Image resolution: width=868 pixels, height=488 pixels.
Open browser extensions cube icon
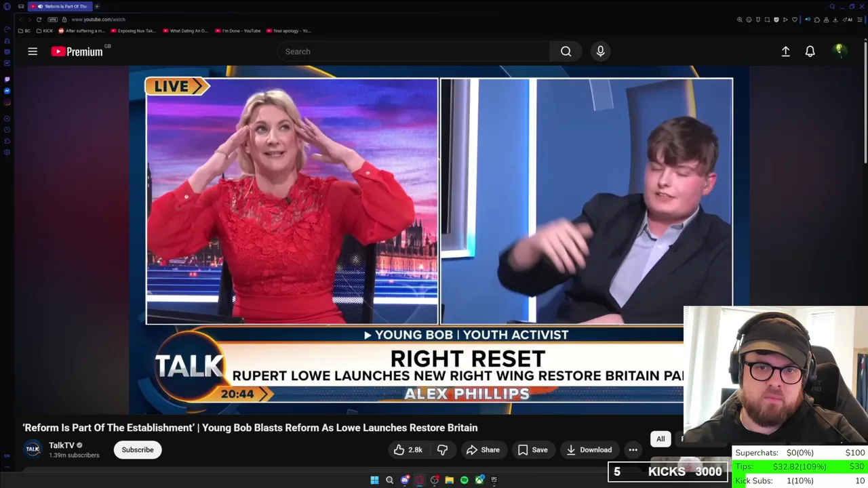817,20
